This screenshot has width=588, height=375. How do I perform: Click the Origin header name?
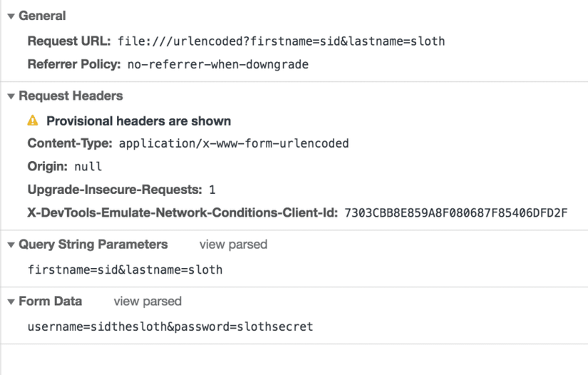(48, 167)
